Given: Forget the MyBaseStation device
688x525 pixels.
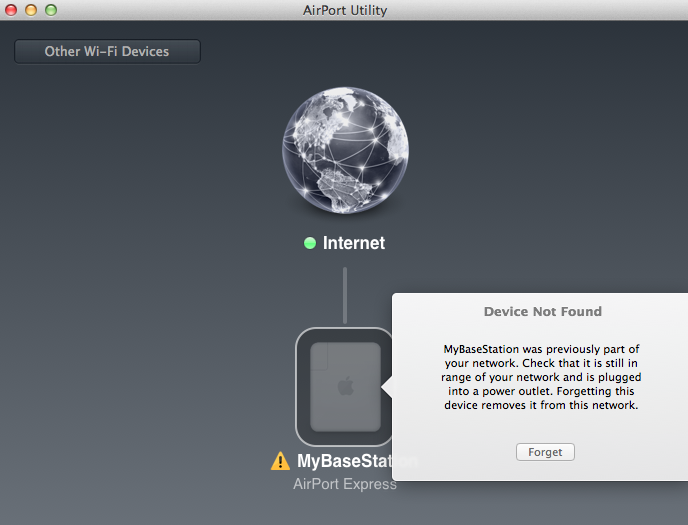Looking at the screenshot, I should (x=545, y=452).
